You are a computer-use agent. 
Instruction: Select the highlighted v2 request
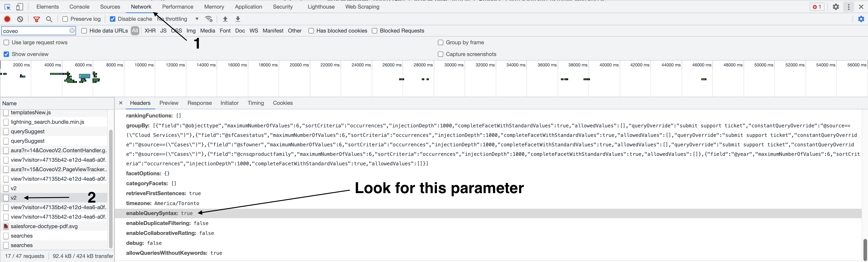coord(14,198)
